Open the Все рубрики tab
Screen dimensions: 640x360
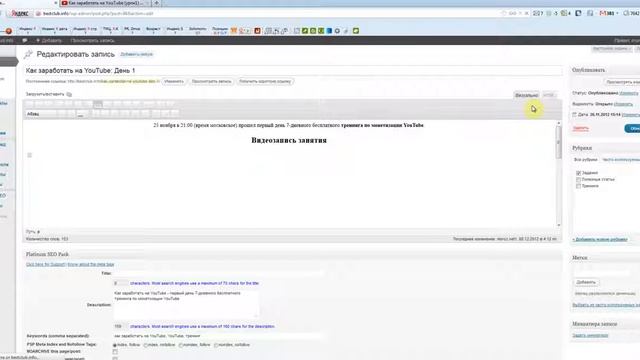(x=585, y=160)
